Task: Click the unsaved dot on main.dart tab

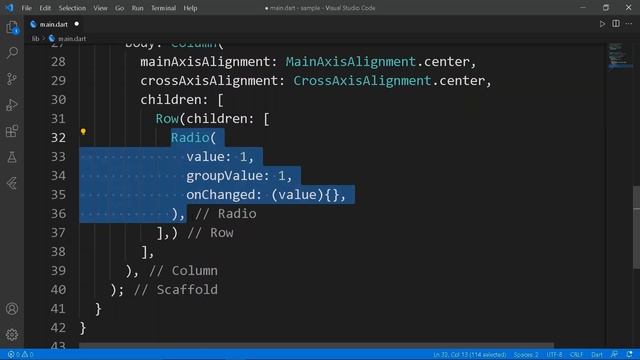Action: (x=76, y=24)
